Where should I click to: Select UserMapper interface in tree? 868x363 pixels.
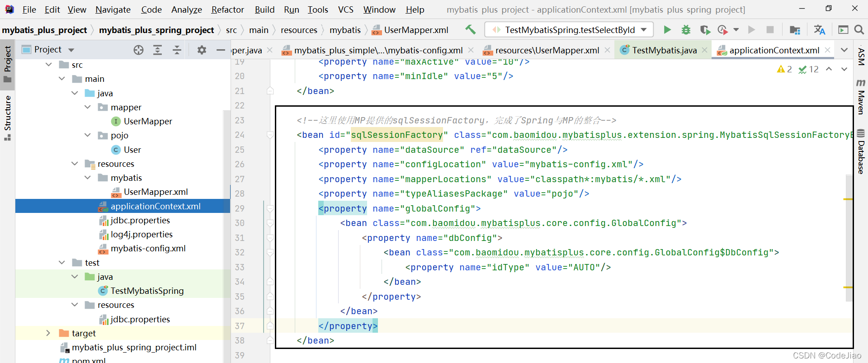tap(148, 121)
